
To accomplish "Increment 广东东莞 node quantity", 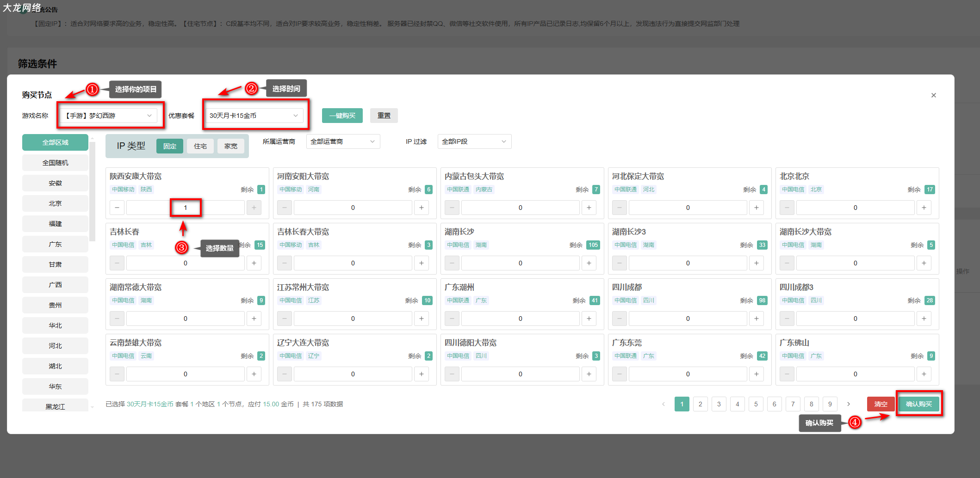I will [756, 374].
